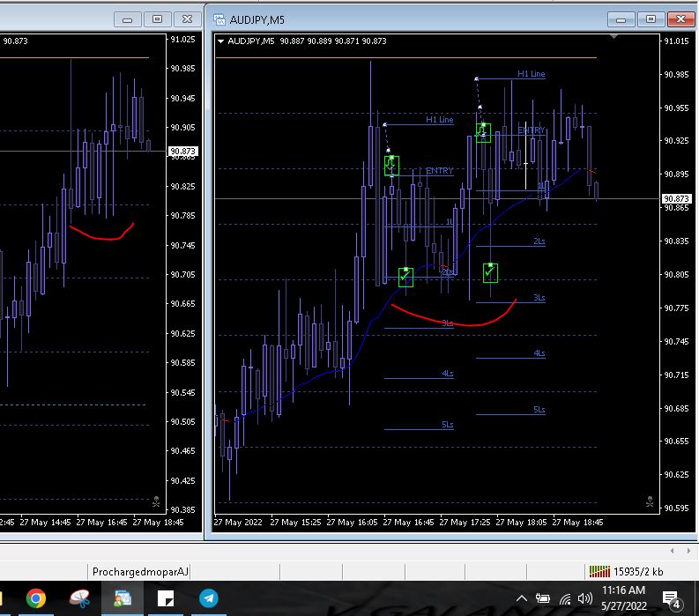
Task: Open the notification center with badge 4
Action: [672, 599]
